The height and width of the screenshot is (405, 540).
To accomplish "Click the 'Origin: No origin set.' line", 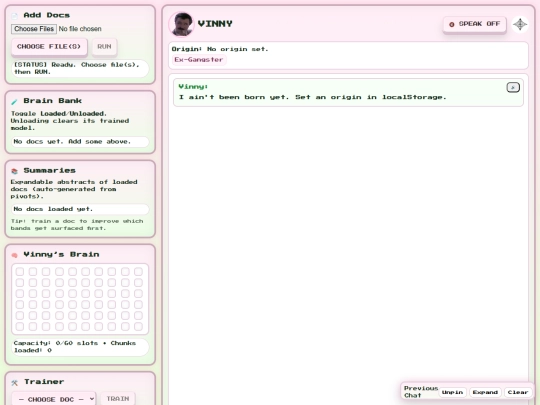I will (220, 49).
